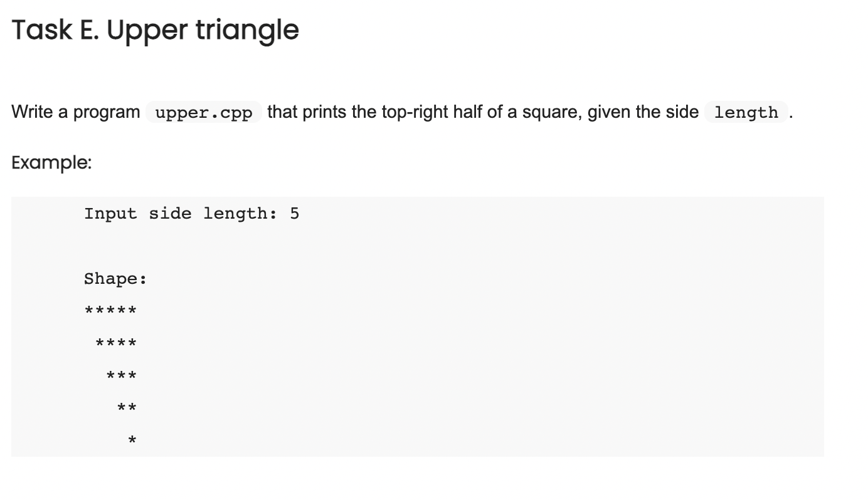This screenshot has width=868, height=500.
Task: Click the "Task E." part of the heading
Action: pyautogui.click(x=55, y=29)
